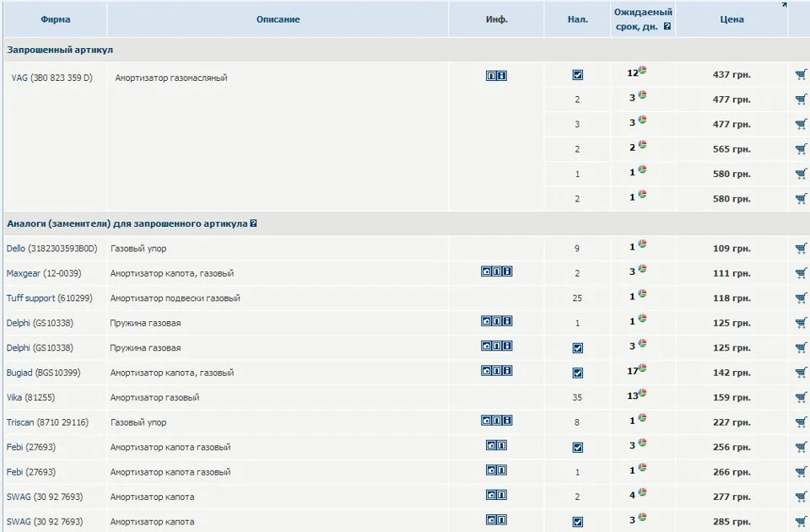Open pie chart icon in 565 грн. row
The image size is (810, 532).
click(x=643, y=144)
